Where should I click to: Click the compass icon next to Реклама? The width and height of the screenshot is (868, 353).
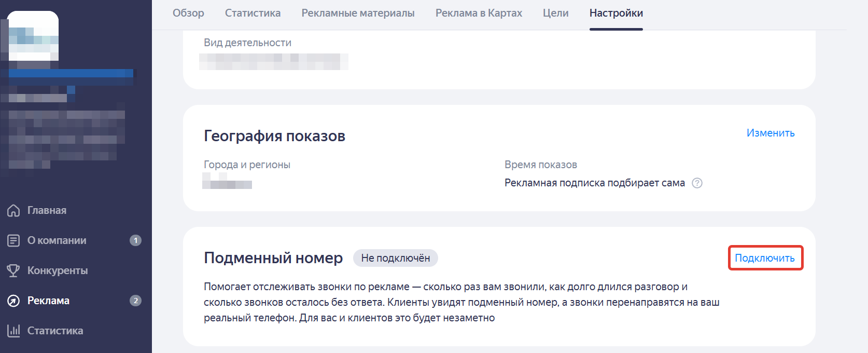(13, 301)
